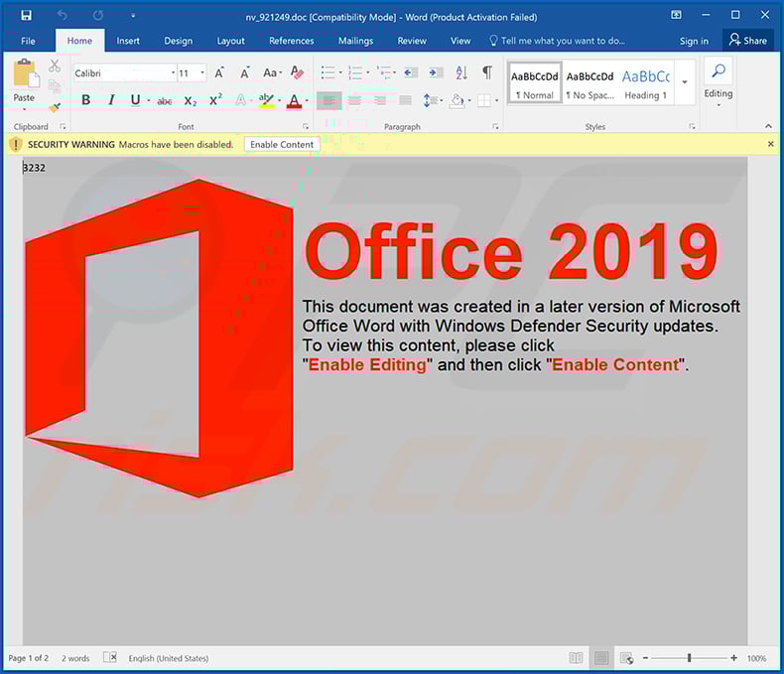
Task: Start a bulleted list
Action: [328, 73]
